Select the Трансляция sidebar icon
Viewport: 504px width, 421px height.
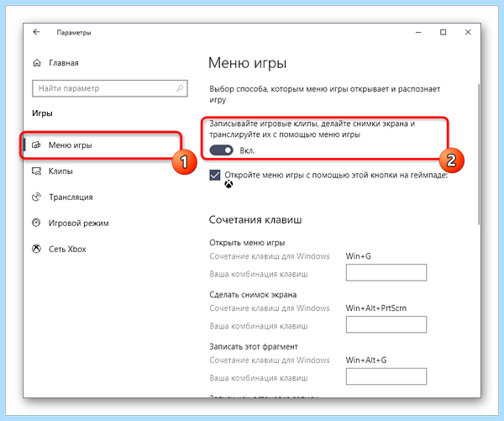pos(37,197)
